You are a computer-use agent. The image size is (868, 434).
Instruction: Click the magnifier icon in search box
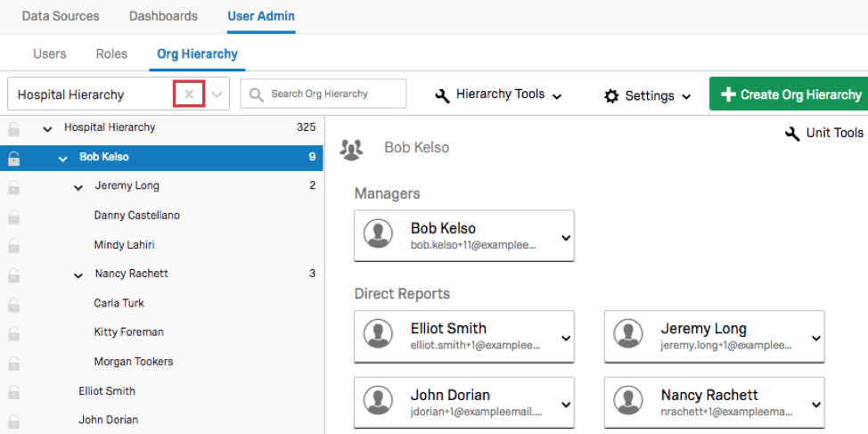pyautogui.click(x=257, y=94)
